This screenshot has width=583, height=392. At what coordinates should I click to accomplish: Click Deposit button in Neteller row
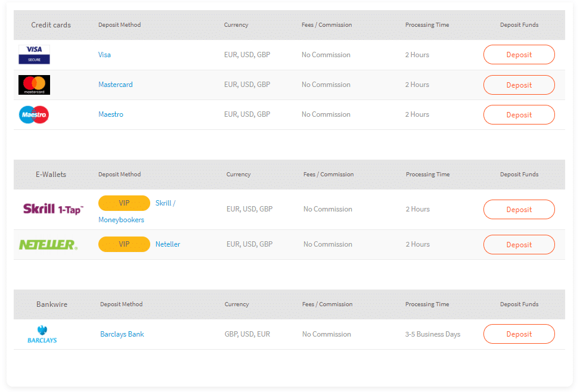519,245
